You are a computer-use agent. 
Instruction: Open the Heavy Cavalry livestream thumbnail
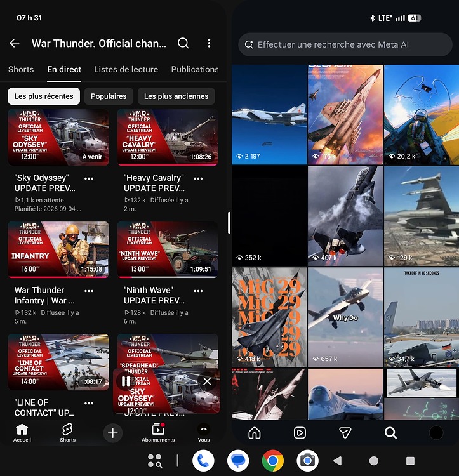coord(168,138)
